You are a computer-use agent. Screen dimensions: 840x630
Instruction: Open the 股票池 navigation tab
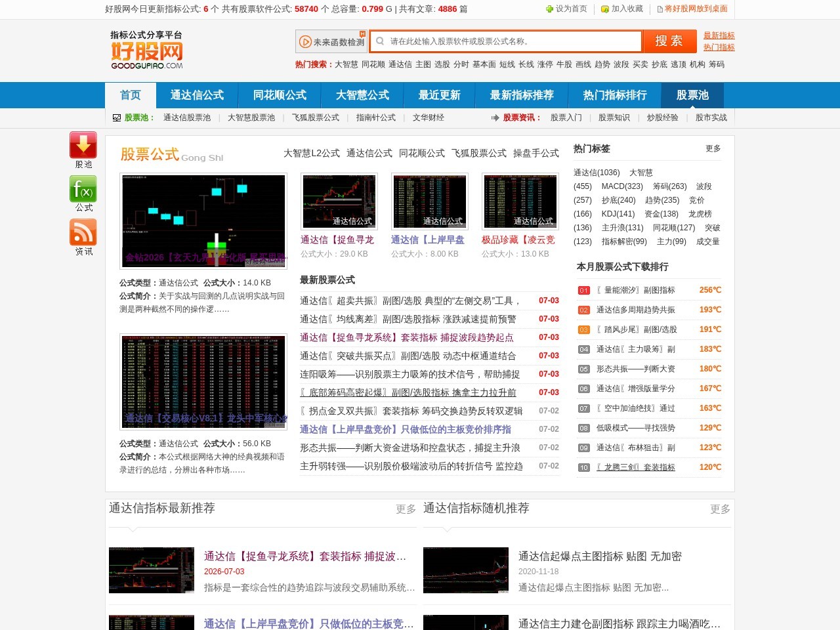pos(692,95)
